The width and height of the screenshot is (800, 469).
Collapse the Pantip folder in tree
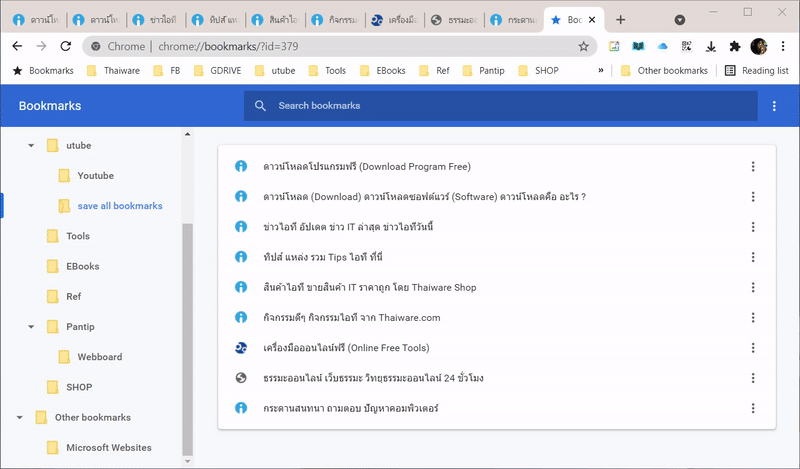pyautogui.click(x=31, y=327)
